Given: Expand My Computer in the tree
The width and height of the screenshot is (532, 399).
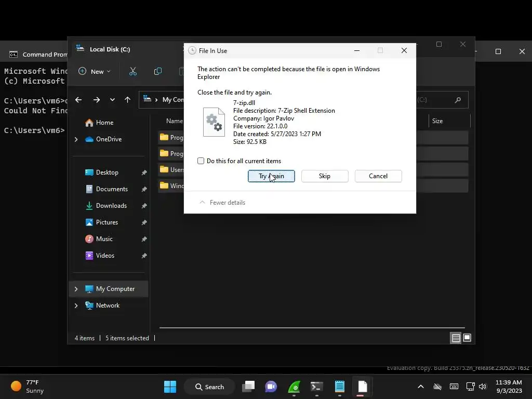Looking at the screenshot, I should point(76,289).
